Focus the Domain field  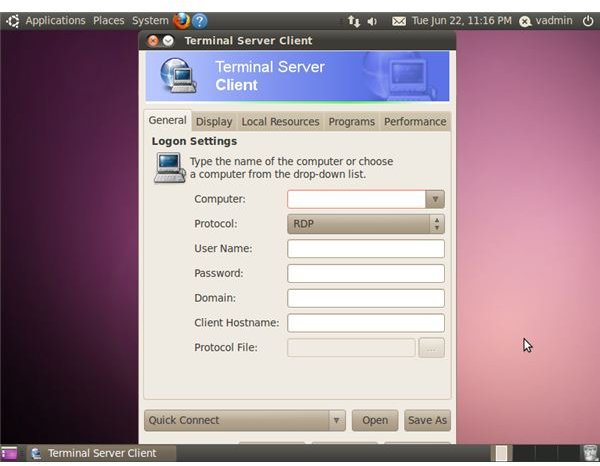pyautogui.click(x=366, y=298)
